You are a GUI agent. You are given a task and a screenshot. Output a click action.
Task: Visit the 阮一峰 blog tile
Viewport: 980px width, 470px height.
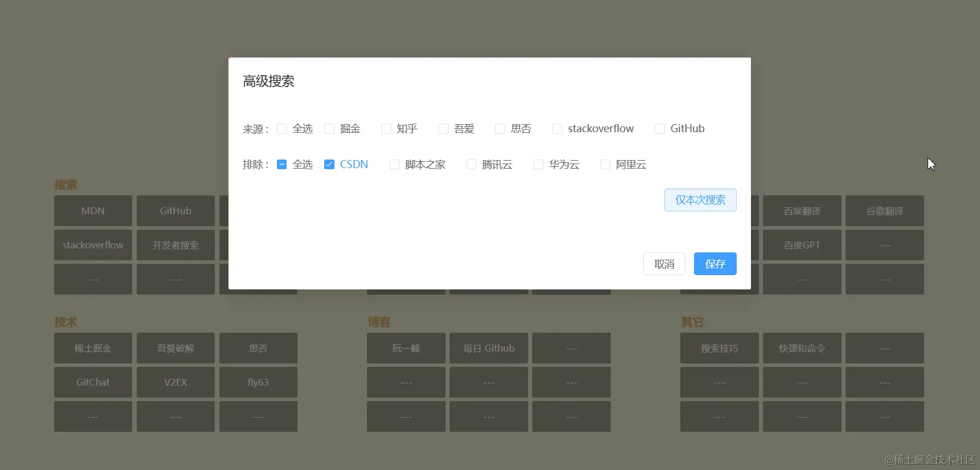pos(406,348)
